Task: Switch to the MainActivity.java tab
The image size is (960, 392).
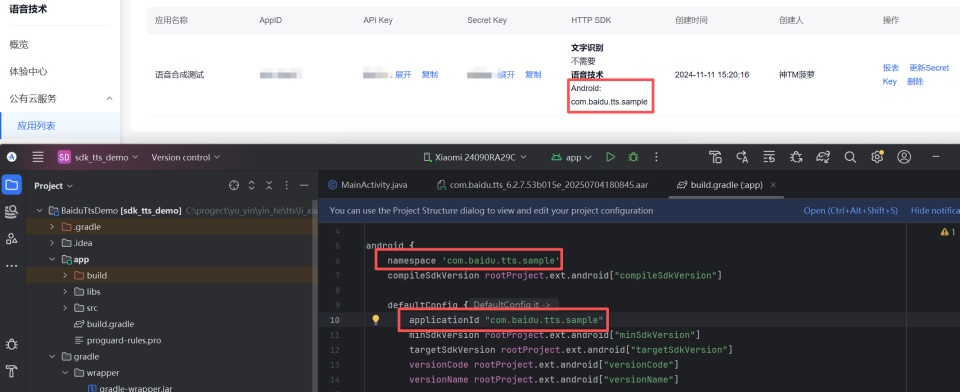Action: [x=367, y=184]
